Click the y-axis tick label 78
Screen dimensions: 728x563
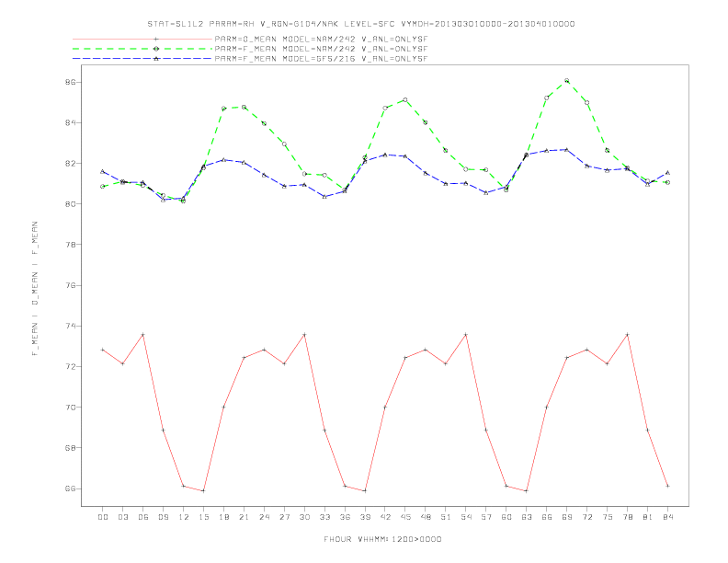click(x=70, y=245)
